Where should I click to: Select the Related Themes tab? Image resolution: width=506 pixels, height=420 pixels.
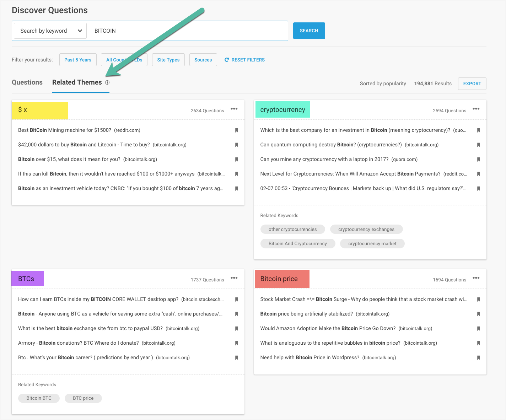point(77,82)
